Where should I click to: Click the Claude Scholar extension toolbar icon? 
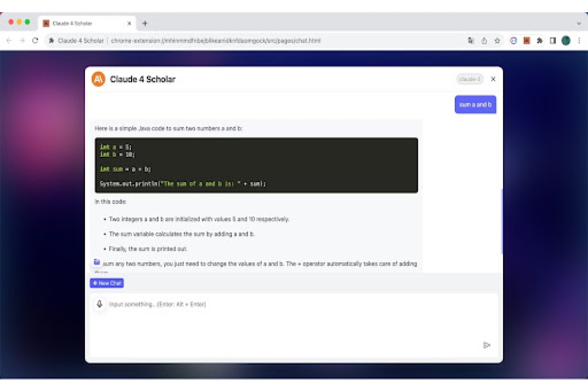click(527, 40)
